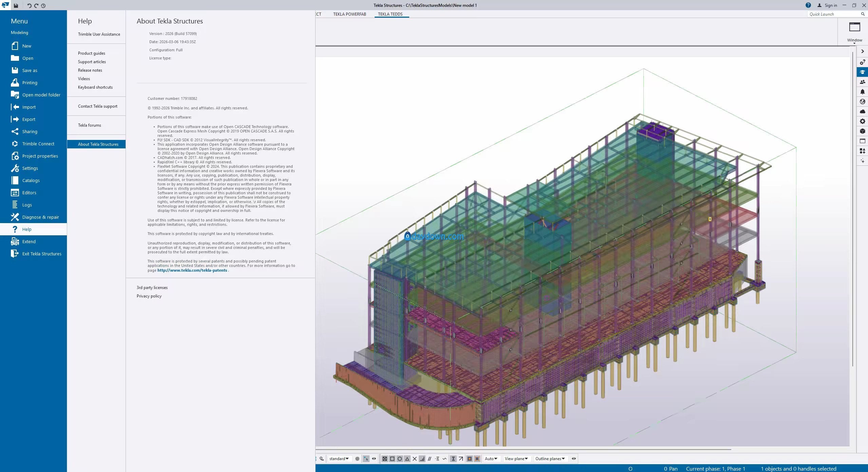
Task: Open the cloud side pane icon
Action: pos(862,111)
